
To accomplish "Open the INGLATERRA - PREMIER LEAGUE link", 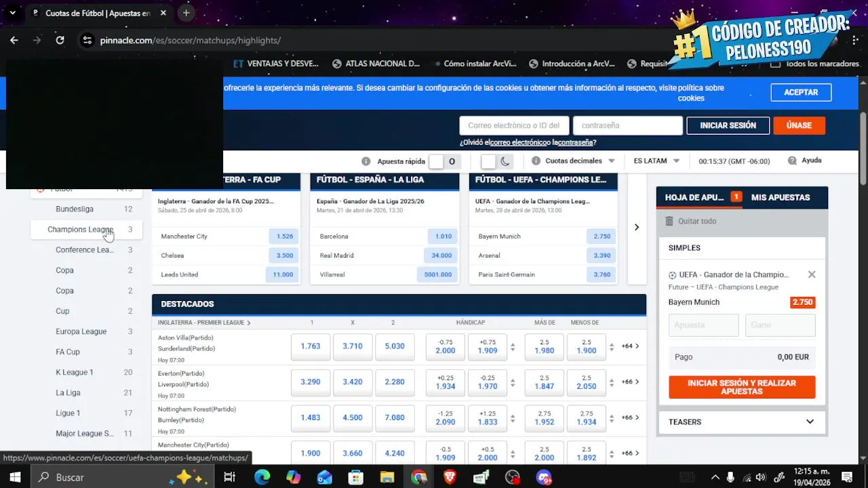I will coord(204,323).
